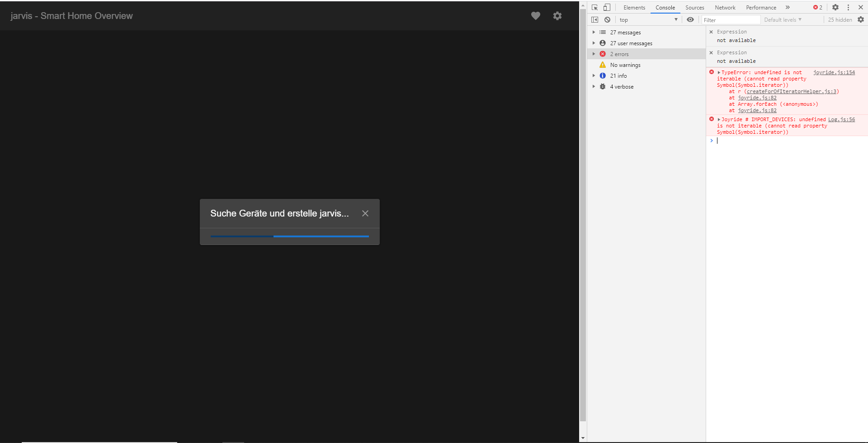Expand the 27 messages group
Screen dimensions: 868x443
(x=594, y=33)
